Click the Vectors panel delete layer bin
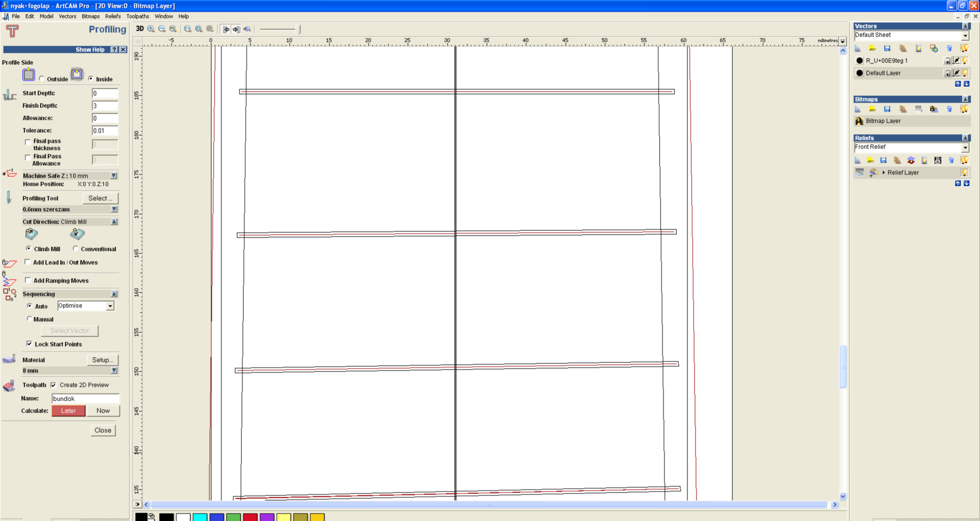980x521 pixels. point(949,48)
